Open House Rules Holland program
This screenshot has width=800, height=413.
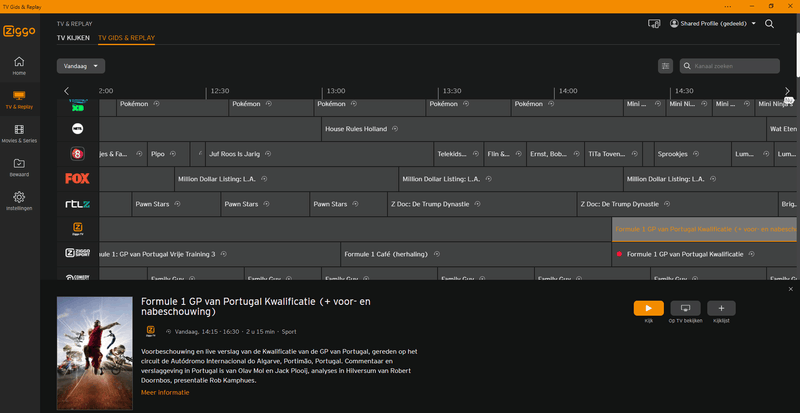pyautogui.click(x=544, y=129)
